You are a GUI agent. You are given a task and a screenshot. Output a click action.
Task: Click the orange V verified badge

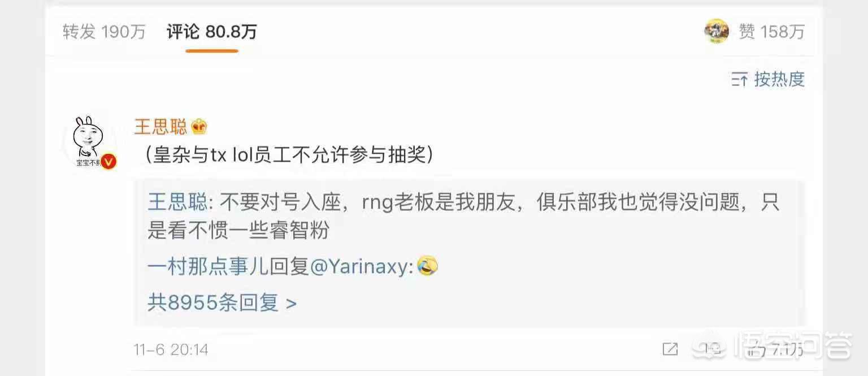[109, 162]
